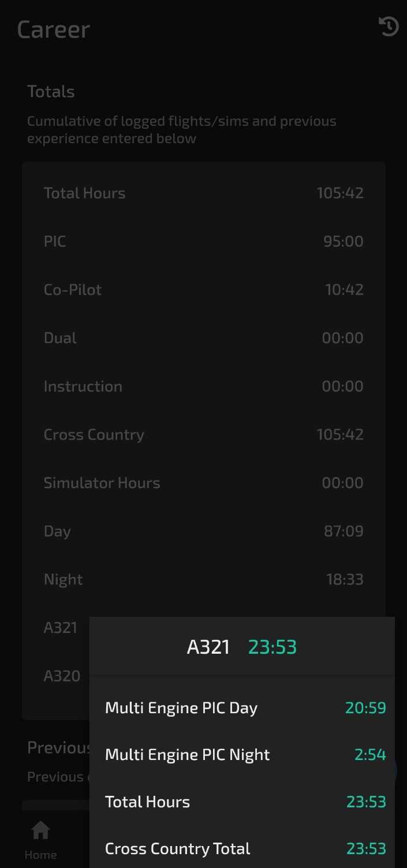Tap the Dual hours row
The image size is (407, 868).
(x=203, y=338)
